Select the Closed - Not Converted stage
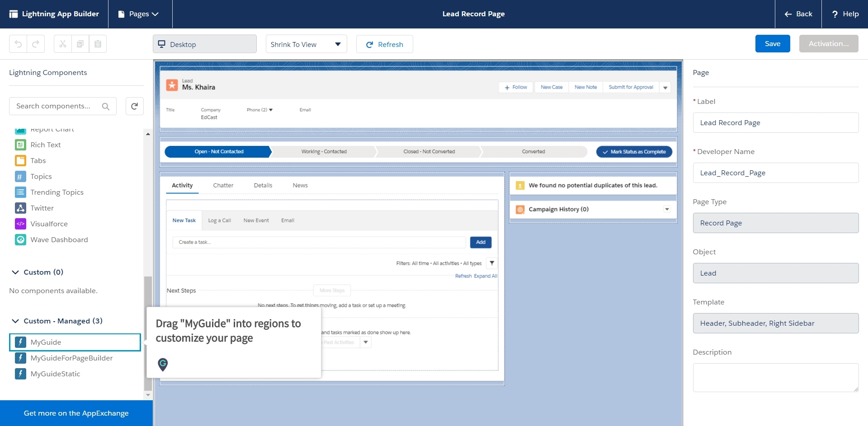The width and height of the screenshot is (868, 426). (429, 152)
